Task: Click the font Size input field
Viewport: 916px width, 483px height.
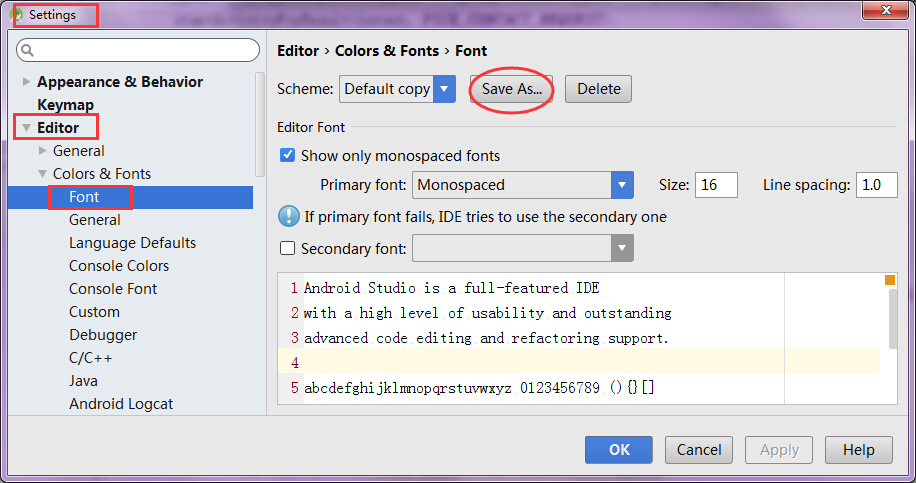Action: 716,185
